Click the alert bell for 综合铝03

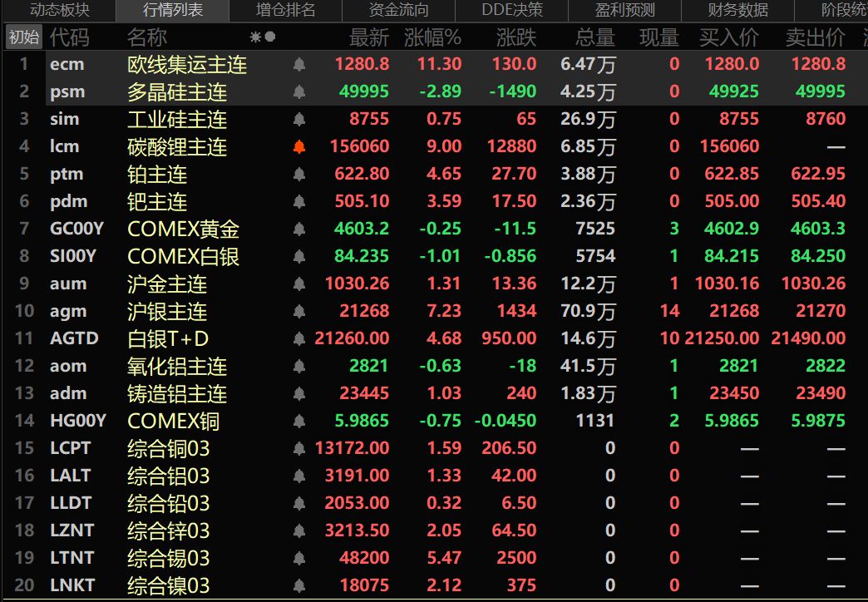tap(299, 476)
